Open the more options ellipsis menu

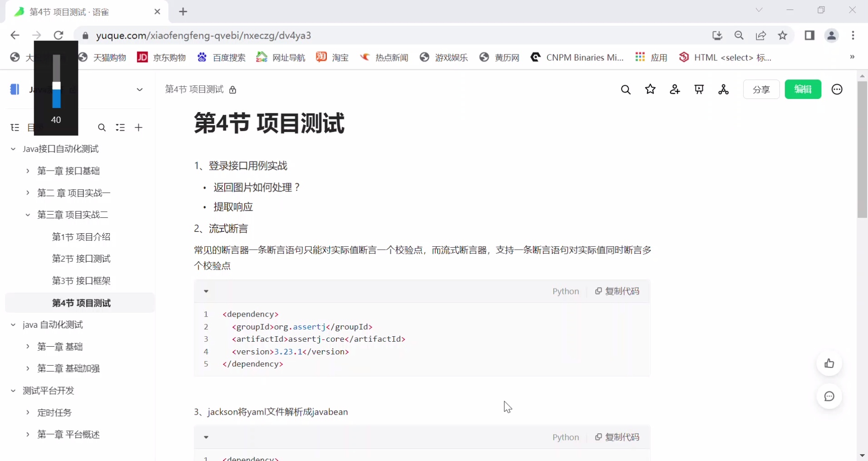[x=837, y=89]
